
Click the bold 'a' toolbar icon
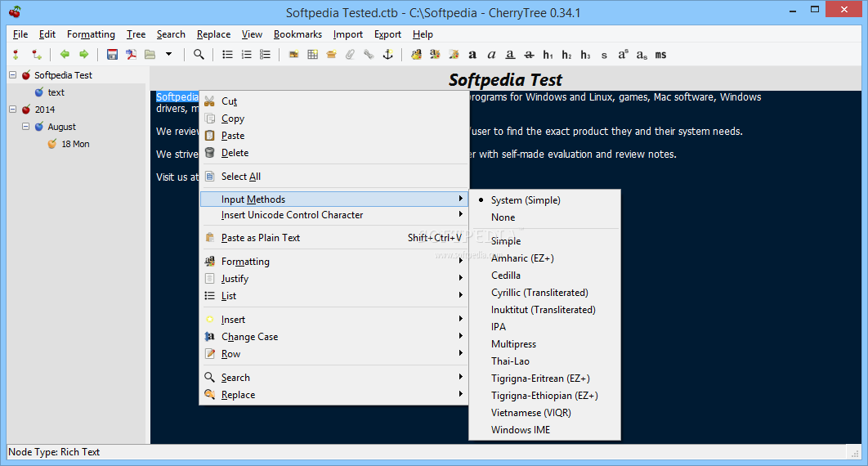tap(472, 54)
